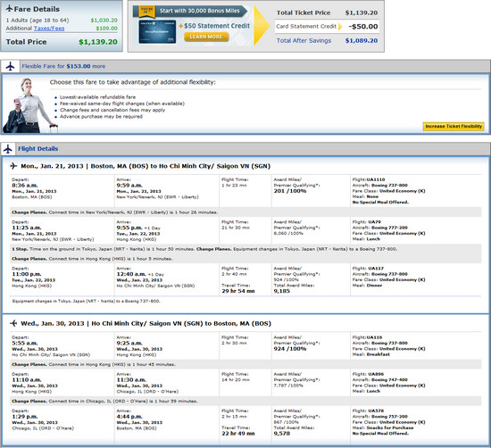Click the 11:10 a.m. departure from Hong Kong
Image resolution: width=491 pixels, height=448 pixels.
[27, 380]
